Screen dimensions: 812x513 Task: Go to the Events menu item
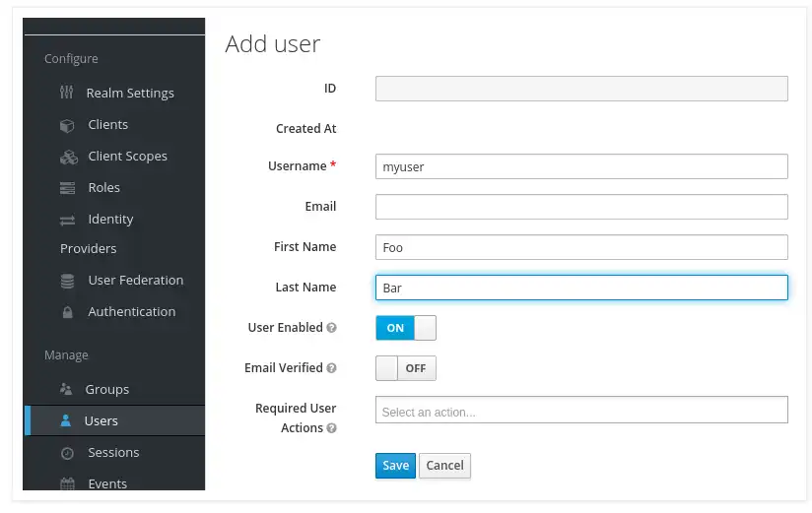[107, 483]
